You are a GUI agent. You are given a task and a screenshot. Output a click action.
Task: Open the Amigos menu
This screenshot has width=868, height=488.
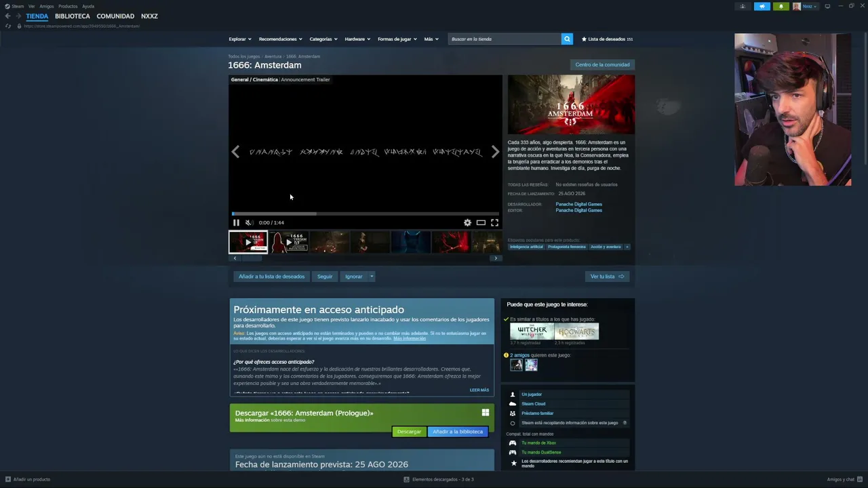pos(47,6)
